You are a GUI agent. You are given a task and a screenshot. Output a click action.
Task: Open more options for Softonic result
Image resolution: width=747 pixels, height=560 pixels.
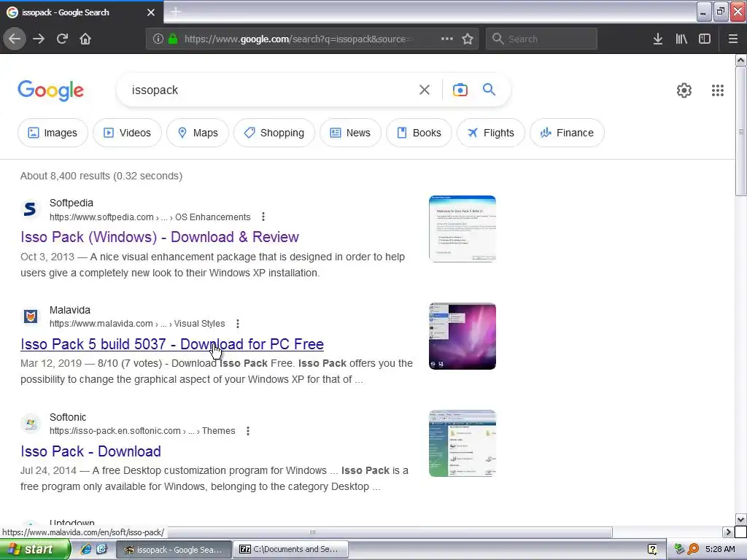click(x=248, y=431)
